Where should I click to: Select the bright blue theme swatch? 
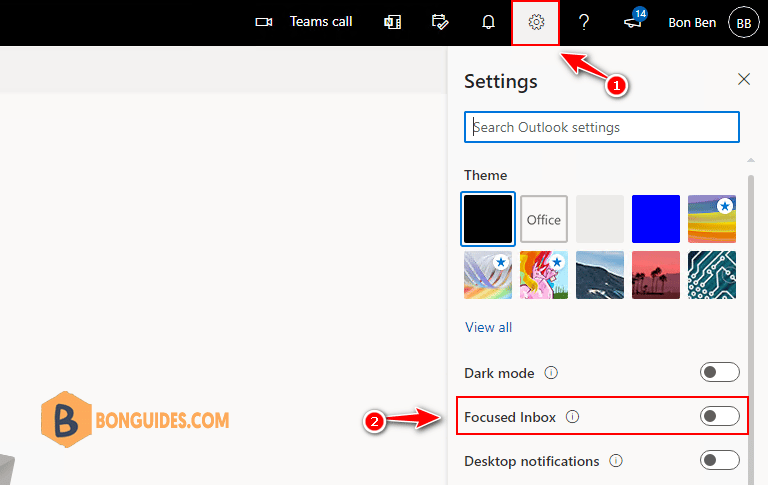click(655, 219)
